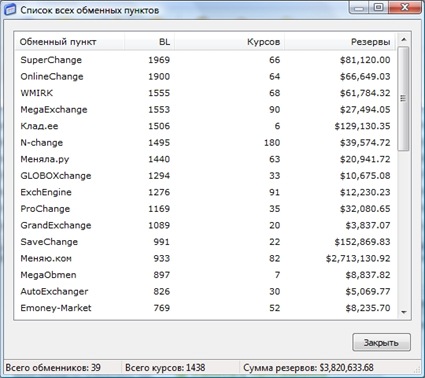425x378 pixels.
Task: Select the Клад.ее row
Action: (x=205, y=126)
